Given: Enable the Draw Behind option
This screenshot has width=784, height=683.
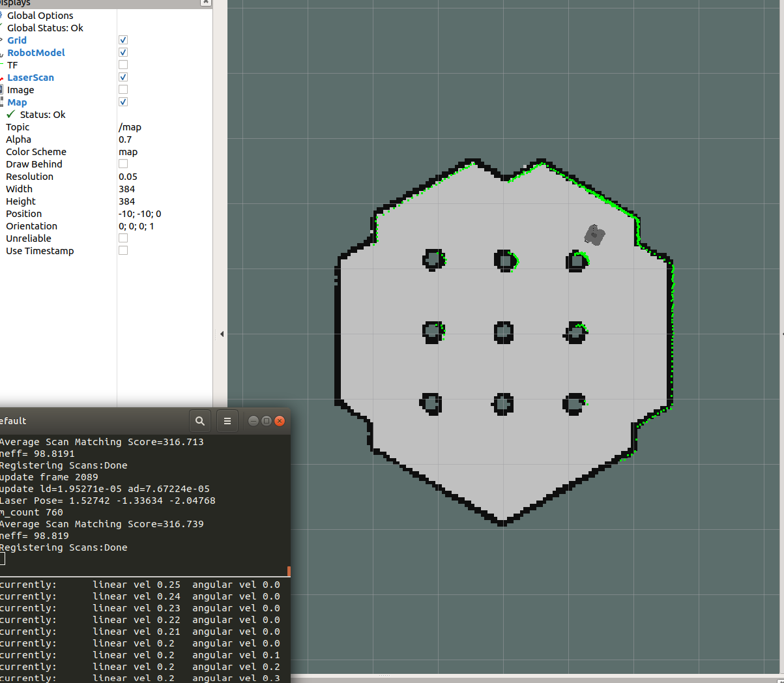Looking at the screenshot, I should [x=123, y=164].
